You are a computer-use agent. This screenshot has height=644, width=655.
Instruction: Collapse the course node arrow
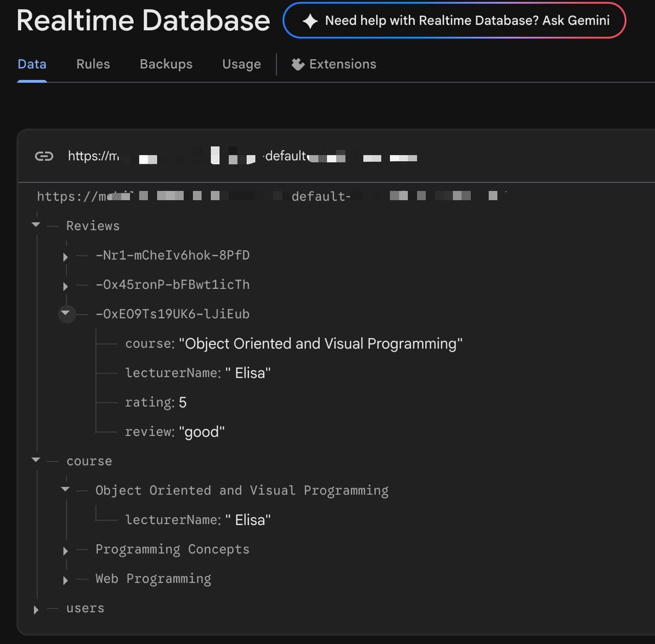coord(36,460)
